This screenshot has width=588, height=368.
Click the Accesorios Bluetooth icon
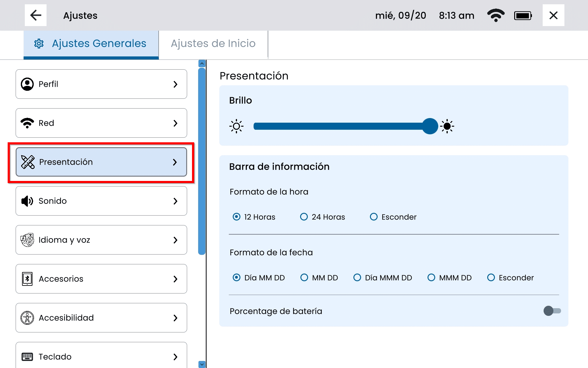[27, 279]
